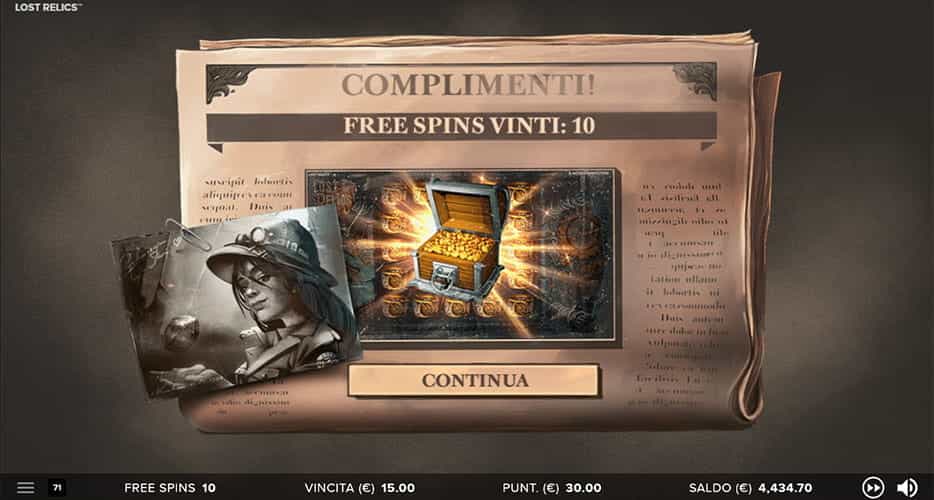Toggle the fast-forward quick spin icon
The width and height of the screenshot is (934, 500).
pyautogui.click(x=873, y=487)
